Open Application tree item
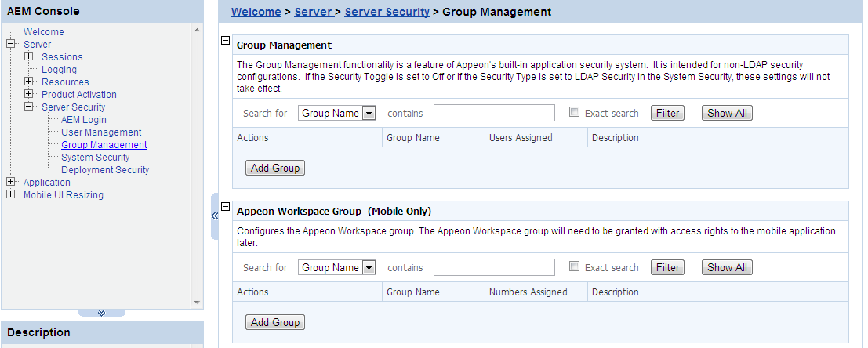 (x=47, y=182)
